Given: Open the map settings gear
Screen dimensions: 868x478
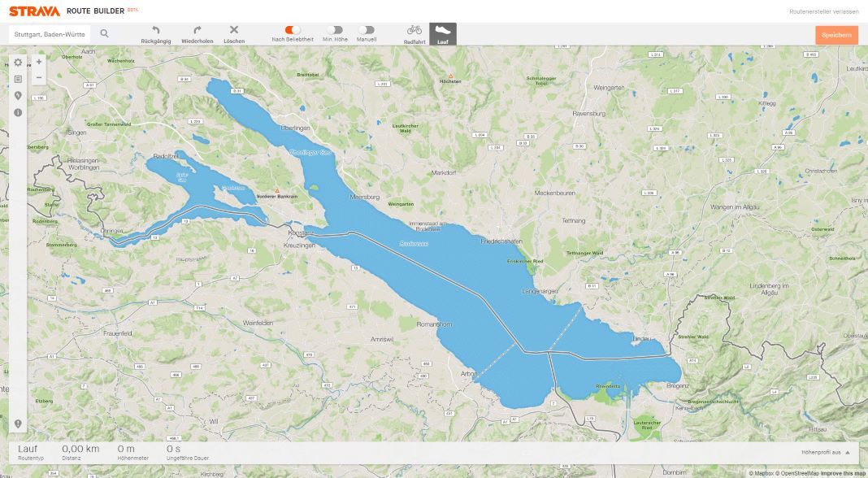Looking at the screenshot, I should 18,63.
